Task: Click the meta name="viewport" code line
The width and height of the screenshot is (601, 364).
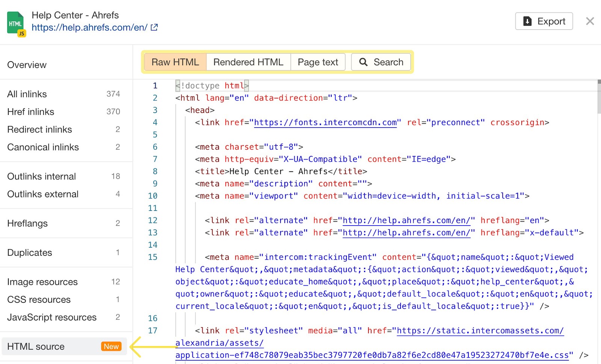Action: click(362, 196)
